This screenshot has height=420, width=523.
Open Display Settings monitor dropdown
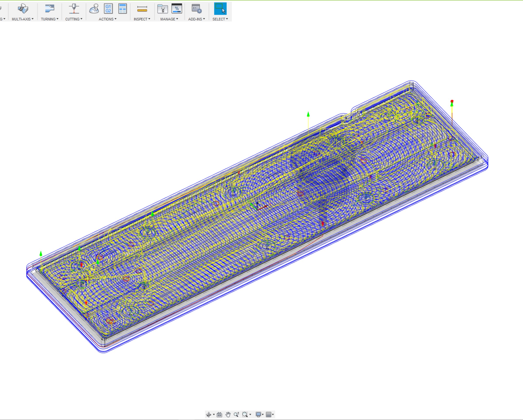259,414
